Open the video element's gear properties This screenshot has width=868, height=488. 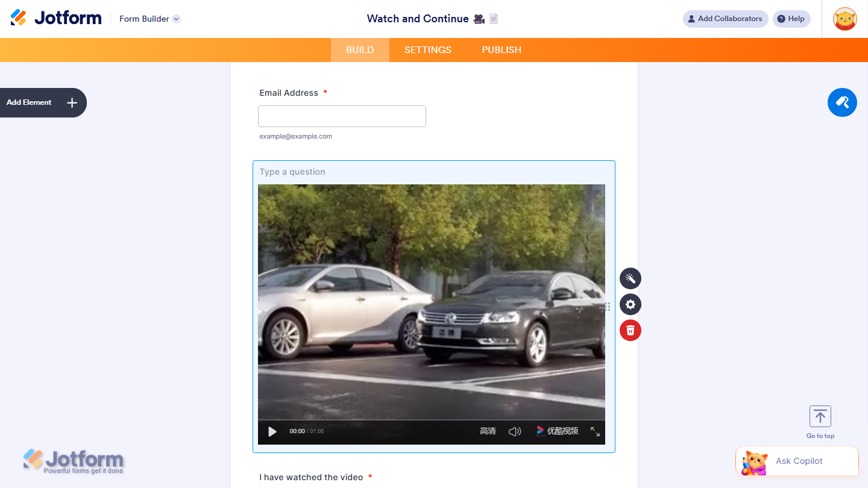tap(630, 304)
